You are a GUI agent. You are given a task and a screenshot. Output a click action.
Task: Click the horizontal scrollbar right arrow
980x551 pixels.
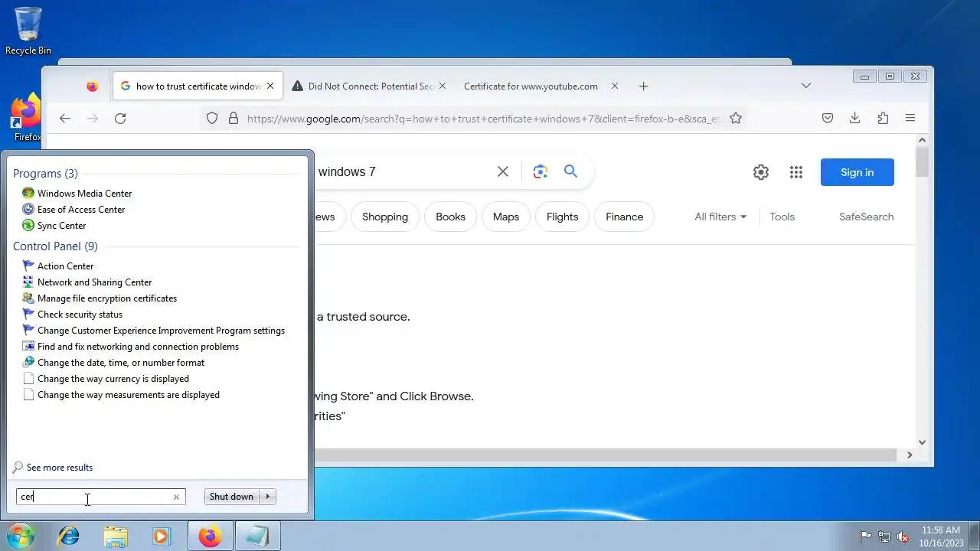click(909, 455)
